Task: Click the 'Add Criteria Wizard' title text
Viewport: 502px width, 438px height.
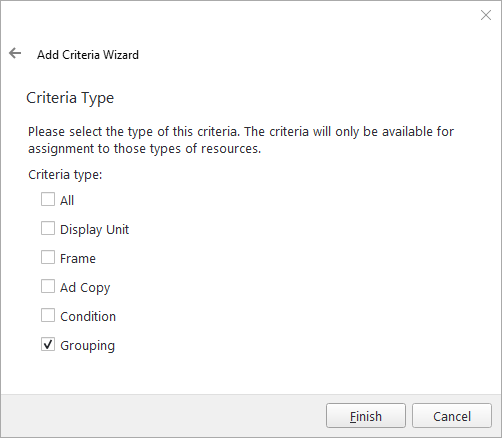Action: click(x=88, y=55)
